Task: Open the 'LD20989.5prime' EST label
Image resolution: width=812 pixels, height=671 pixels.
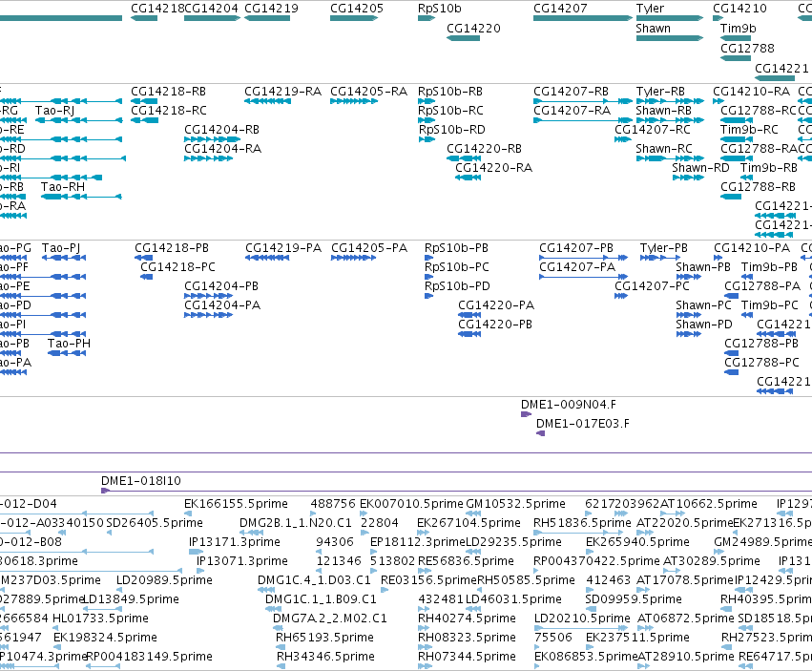Action: [x=164, y=579]
